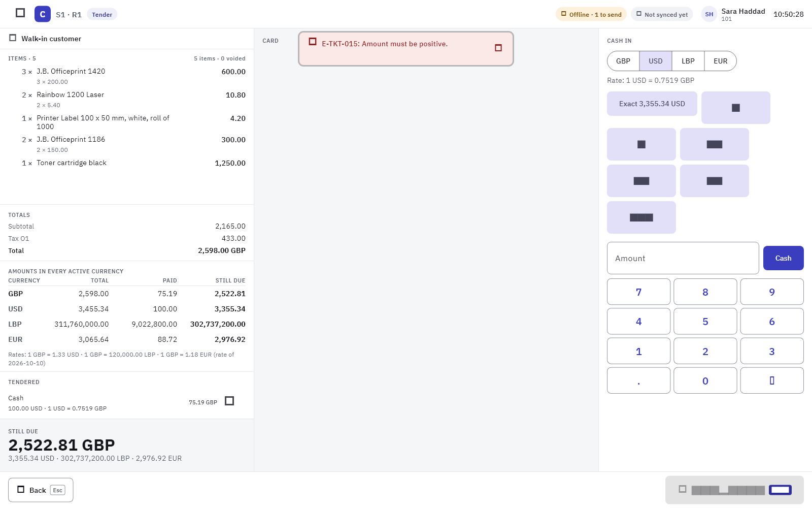Click the LBP still due 302,737,200.00 value

coord(218,324)
